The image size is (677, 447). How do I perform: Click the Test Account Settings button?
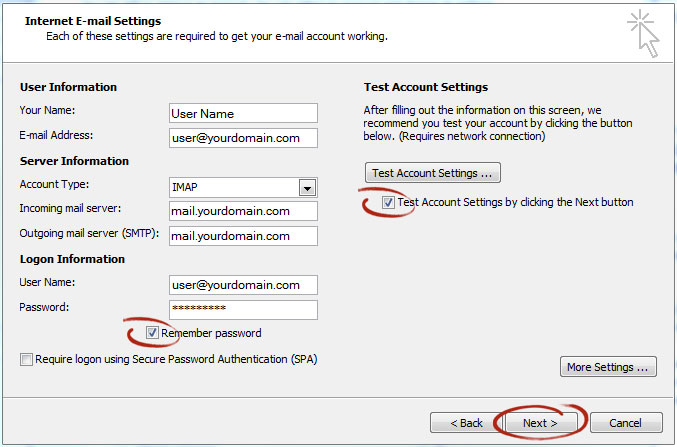433,173
